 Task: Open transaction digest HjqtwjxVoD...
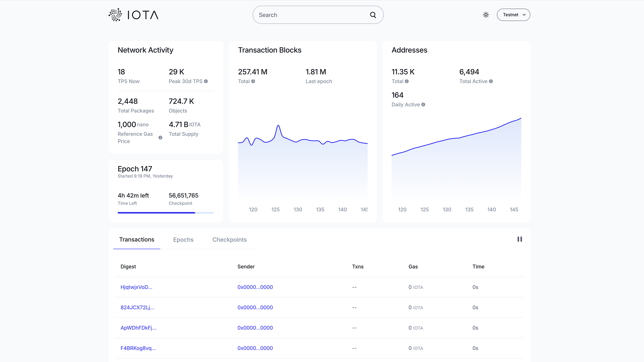[x=136, y=287]
